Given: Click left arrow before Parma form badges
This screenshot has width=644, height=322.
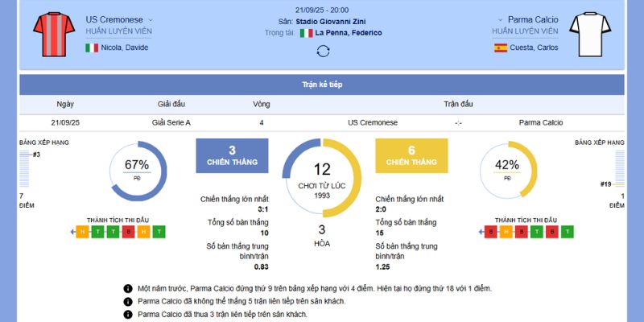Looking at the screenshot, I should pos(479,232).
